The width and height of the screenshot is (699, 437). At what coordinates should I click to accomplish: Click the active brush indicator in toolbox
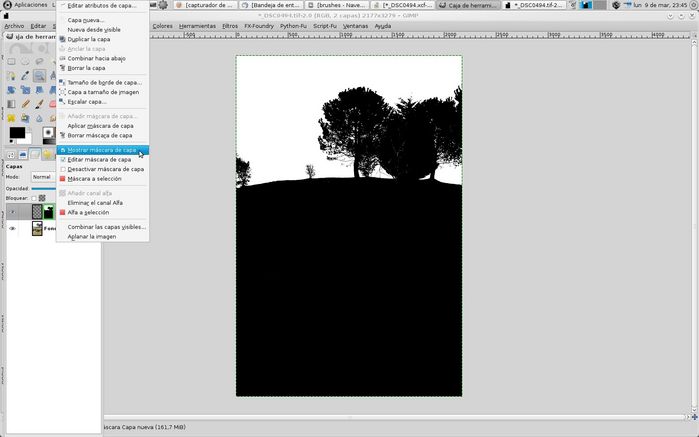pos(49,133)
